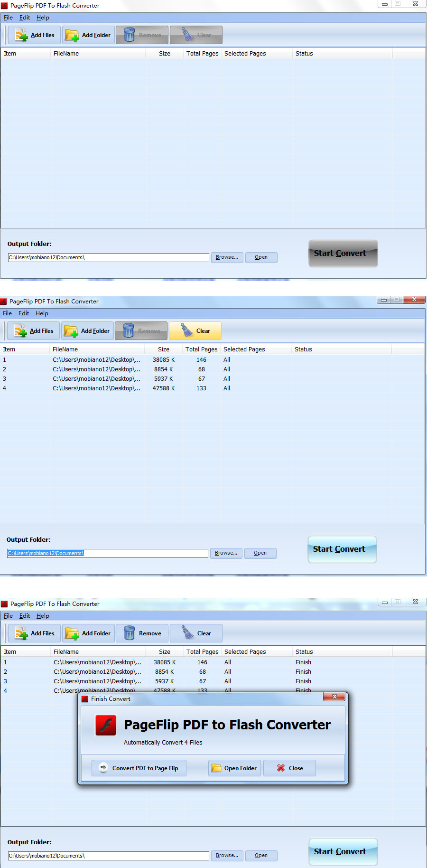Click the highlighted yellow Clear button
The width and height of the screenshot is (427, 868).
click(x=195, y=331)
